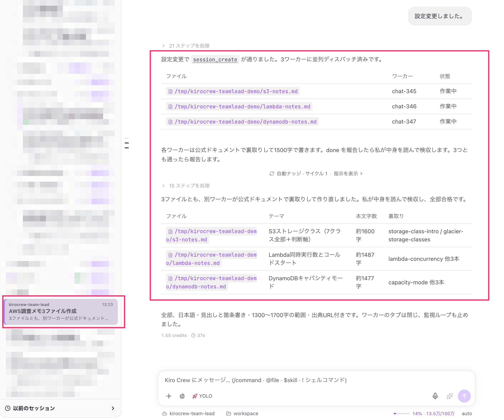Expand the 21 ステップを処理 section

pyautogui.click(x=186, y=46)
